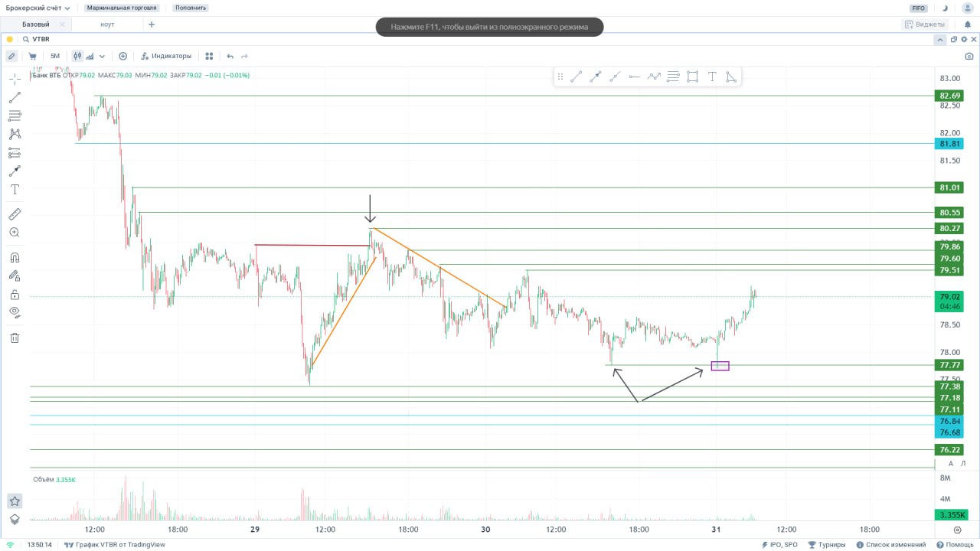Click the trash icon to remove drawings
Screen dimensions: 980x551
point(15,337)
